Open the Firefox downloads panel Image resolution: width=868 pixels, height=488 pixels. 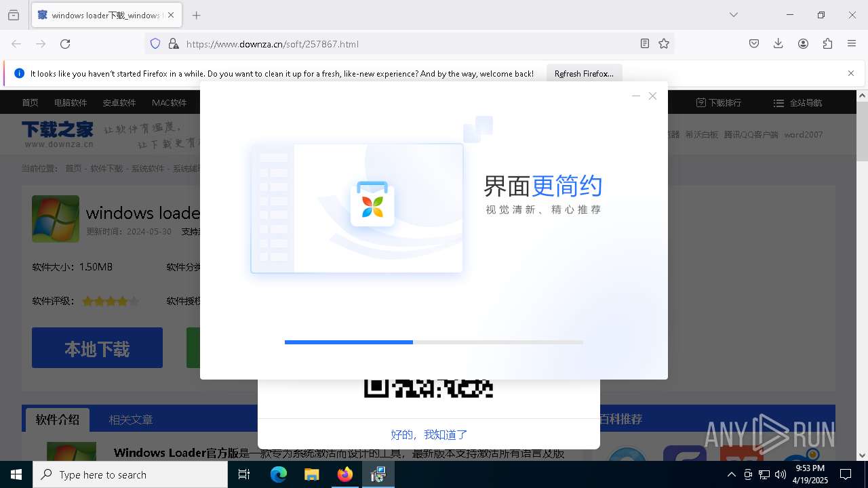pos(778,43)
